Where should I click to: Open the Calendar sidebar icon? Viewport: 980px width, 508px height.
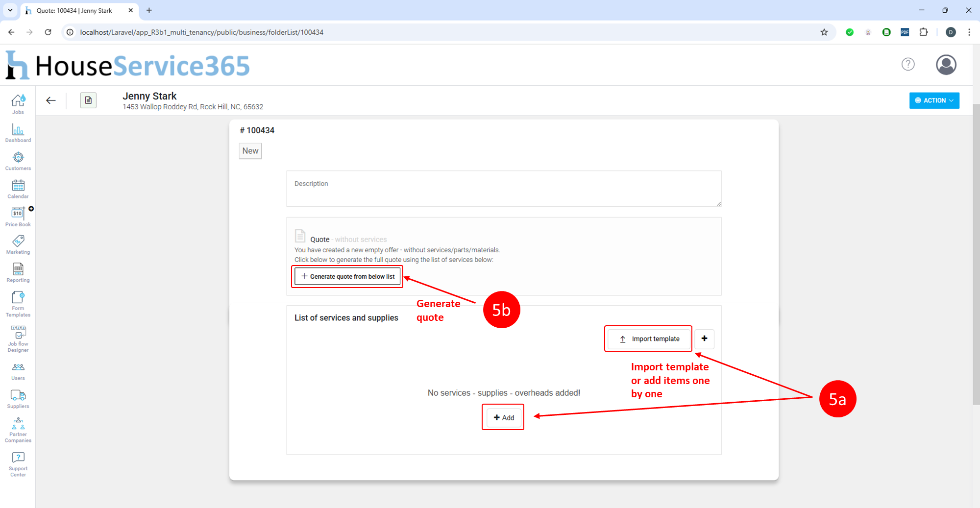tap(18, 189)
